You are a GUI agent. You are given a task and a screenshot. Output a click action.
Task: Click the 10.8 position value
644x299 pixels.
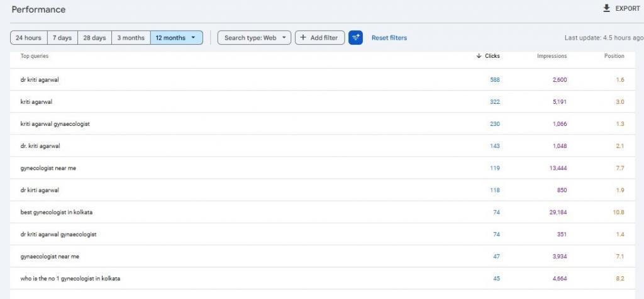click(x=619, y=212)
